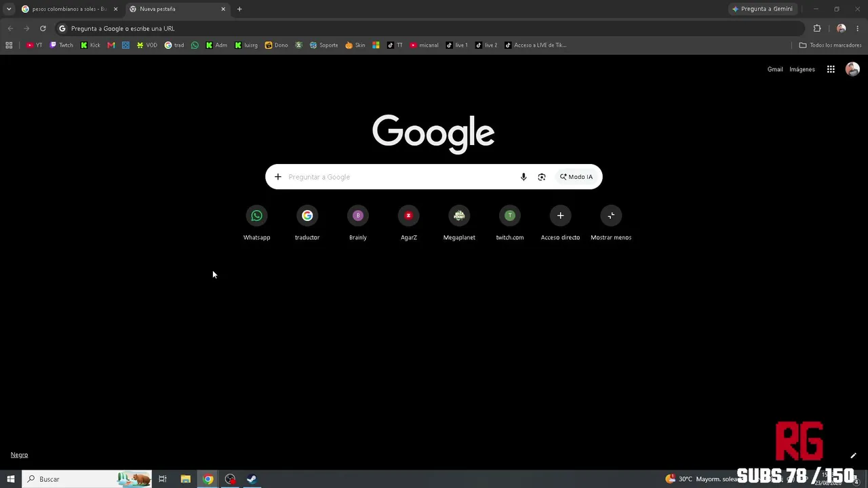Image resolution: width=868 pixels, height=488 pixels.
Task: Close the Nueva pestaña tab
Action: [223, 9]
